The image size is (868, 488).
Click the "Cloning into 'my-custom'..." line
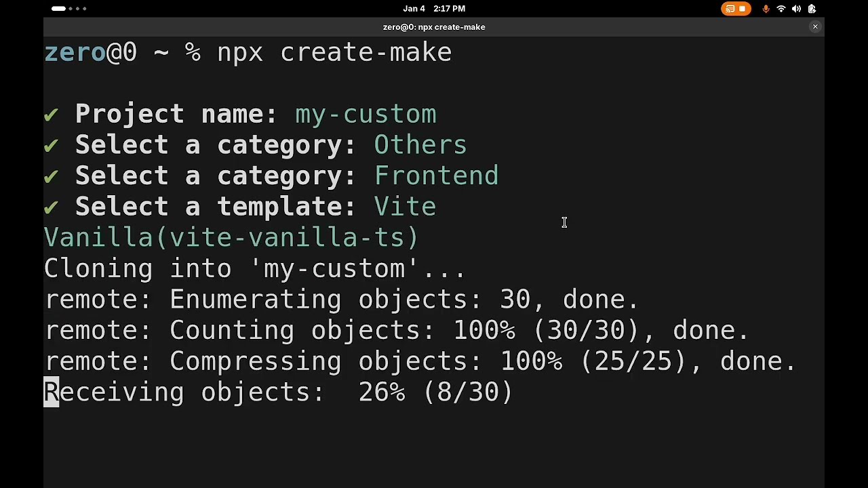pos(255,269)
